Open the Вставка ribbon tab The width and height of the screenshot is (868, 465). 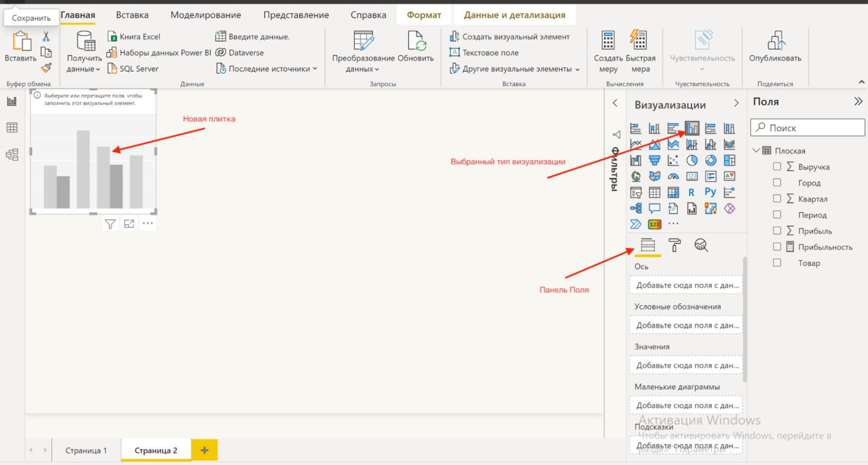[132, 15]
